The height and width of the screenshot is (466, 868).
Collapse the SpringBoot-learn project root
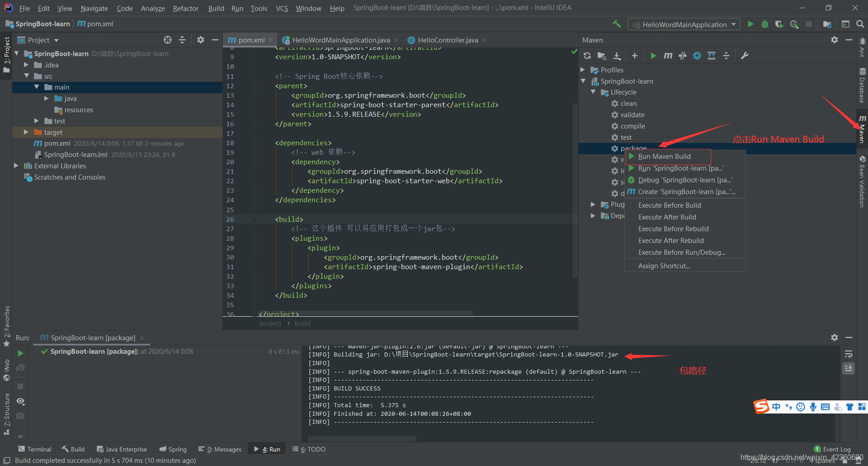point(17,53)
